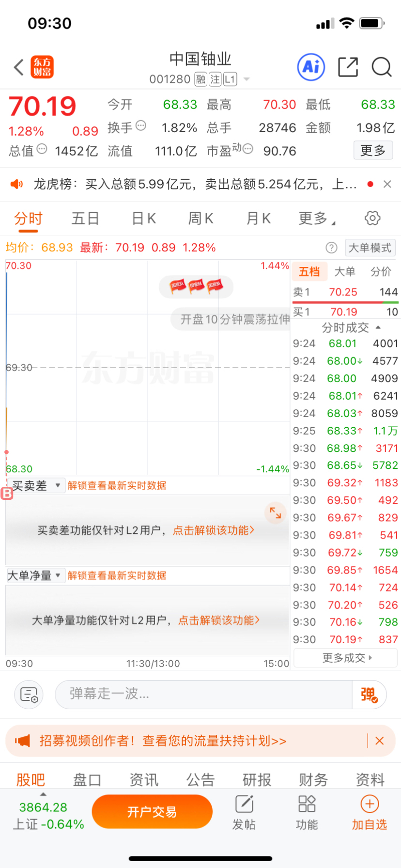Open the 功能 functions grid icon

click(307, 812)
